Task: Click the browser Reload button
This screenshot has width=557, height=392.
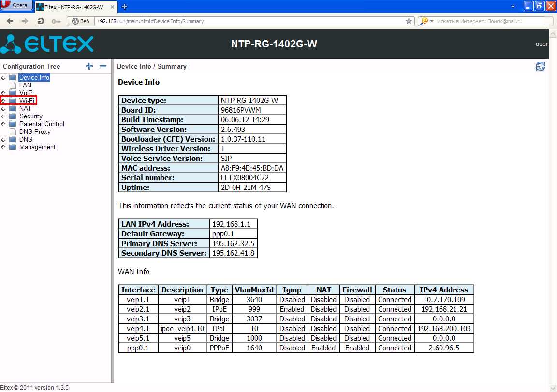Action: 41,21
